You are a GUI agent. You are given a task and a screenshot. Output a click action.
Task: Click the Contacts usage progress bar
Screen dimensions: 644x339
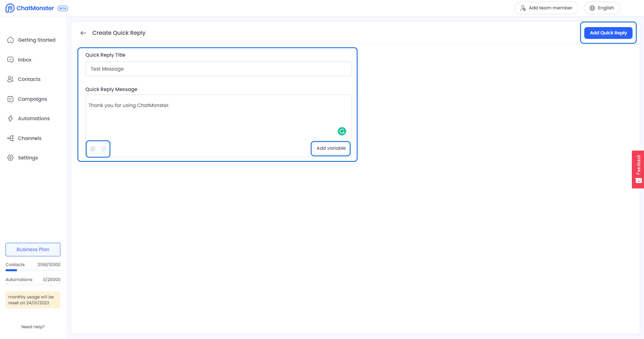(33, 270)
